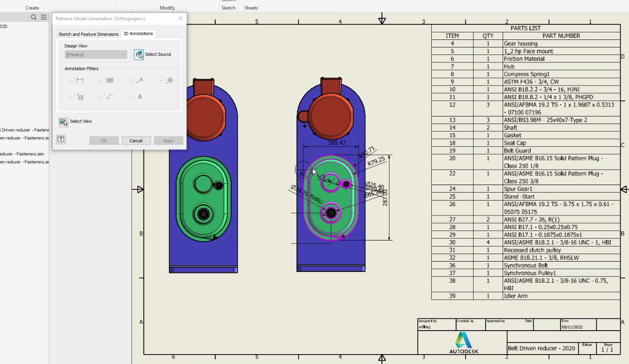
Task: Select the 'ASME B18.21.1 - 3/8, RHSLW' cell
Action: pyautogui.click(x=561, y=258)
